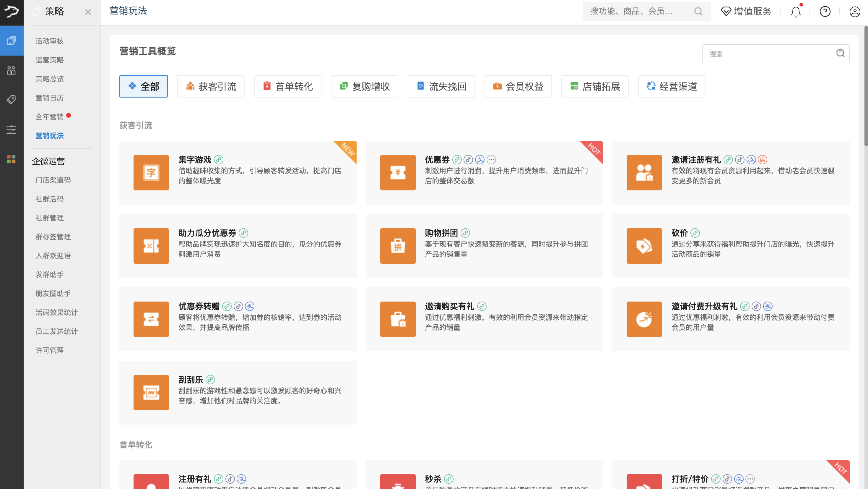Open the user account avatar icon
868x489 pixels.
(855, 12)
